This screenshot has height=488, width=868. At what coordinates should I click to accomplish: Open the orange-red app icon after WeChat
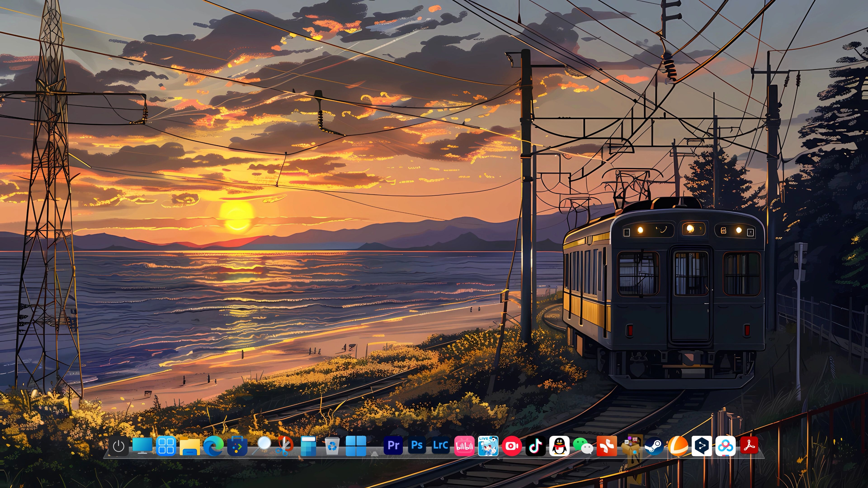click(x=607, y=446)
